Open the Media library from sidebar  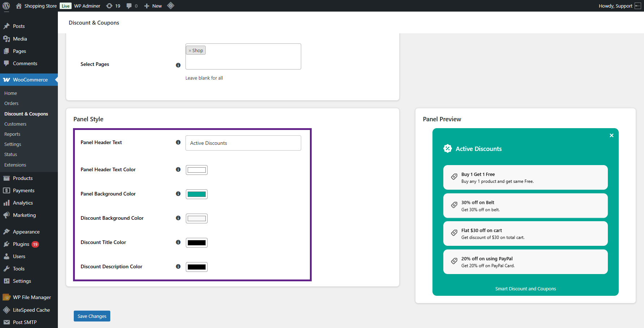pyautogui.click(x=20, y=38)
